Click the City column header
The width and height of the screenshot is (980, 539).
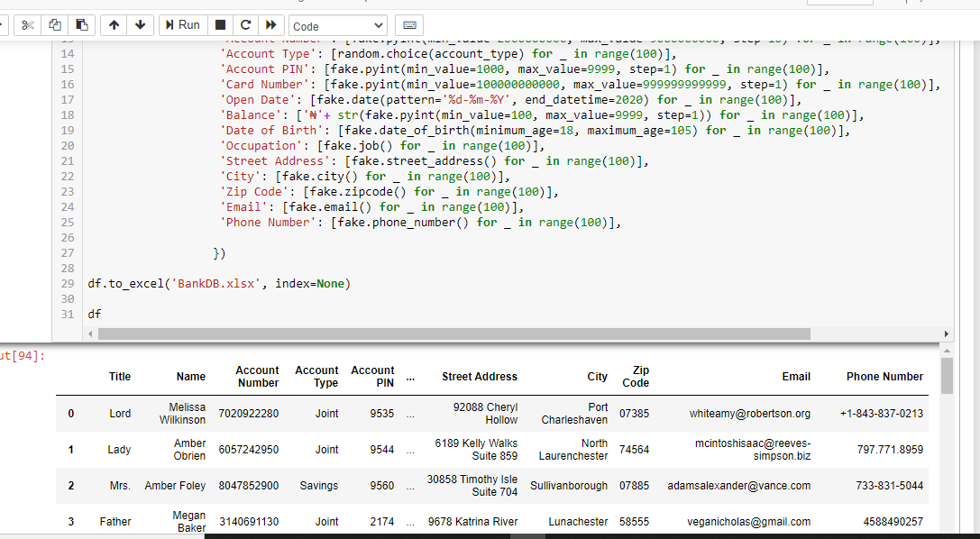pyautogui.click(x=597, y=377)
